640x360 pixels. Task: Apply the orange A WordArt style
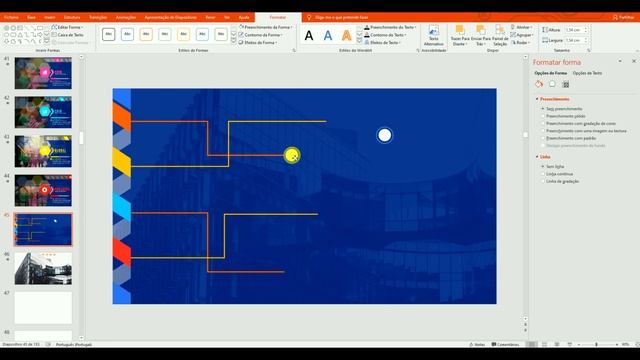coord(347,36)
